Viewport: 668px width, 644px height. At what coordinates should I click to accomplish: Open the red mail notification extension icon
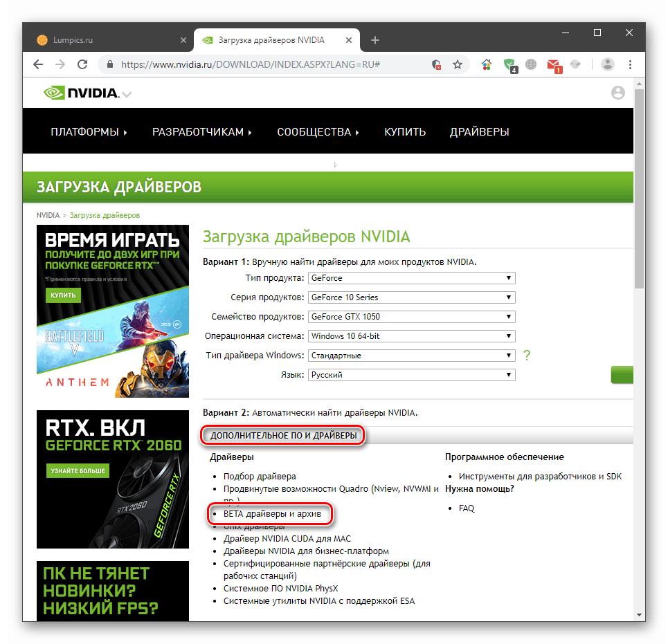(554, 64)
